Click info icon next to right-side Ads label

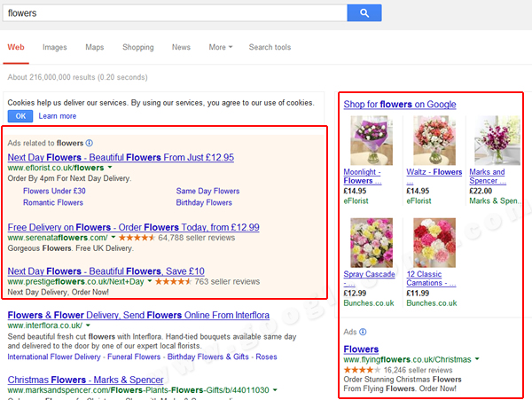click(363, 332)
